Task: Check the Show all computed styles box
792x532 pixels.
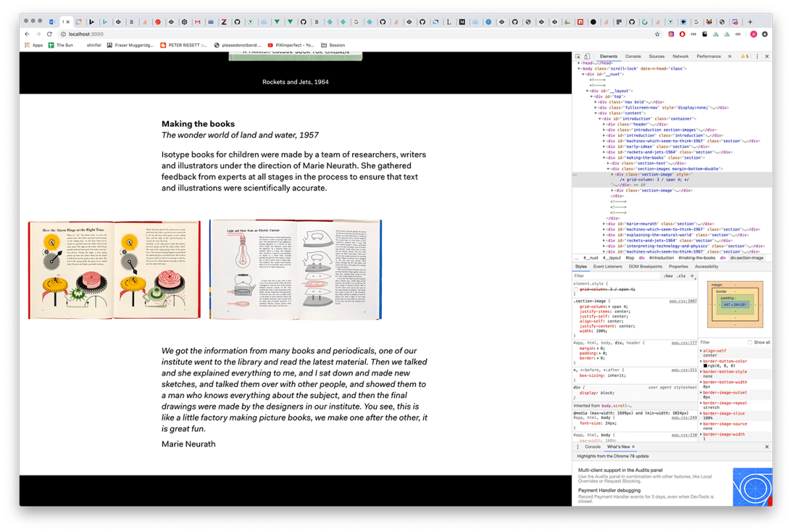Action: (x=750, y=342)
